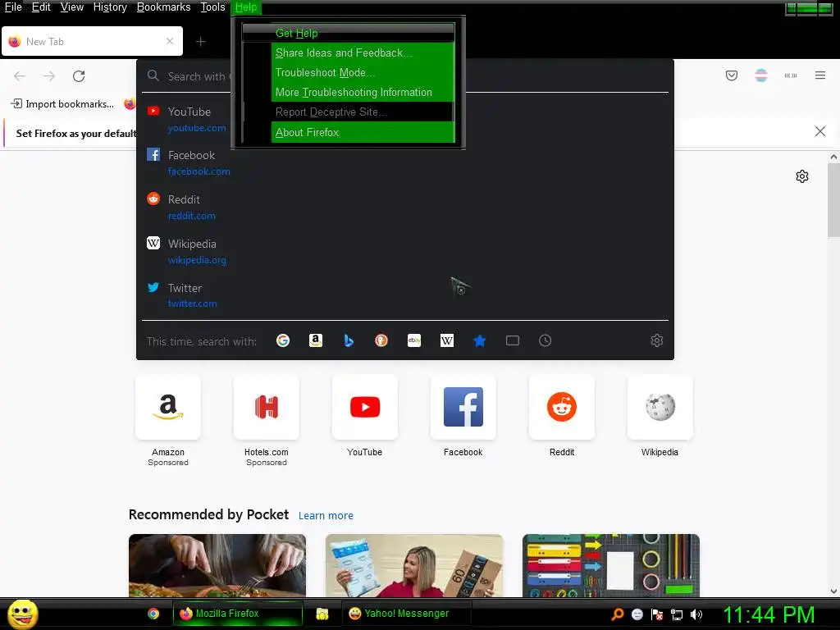Click the scrollbar down arrow
Screen dimensions: 840x630
(833, 591)
